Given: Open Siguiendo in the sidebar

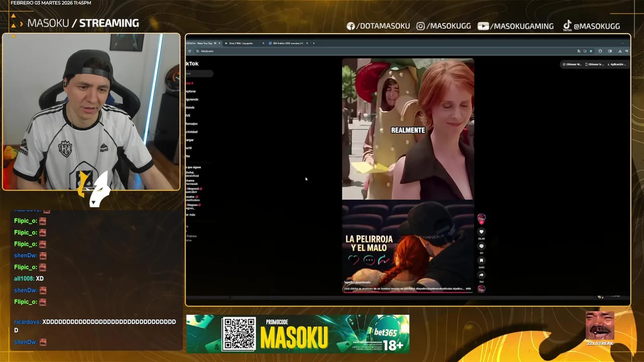Looking at the screenshot, I should click(x=192, y=100).
